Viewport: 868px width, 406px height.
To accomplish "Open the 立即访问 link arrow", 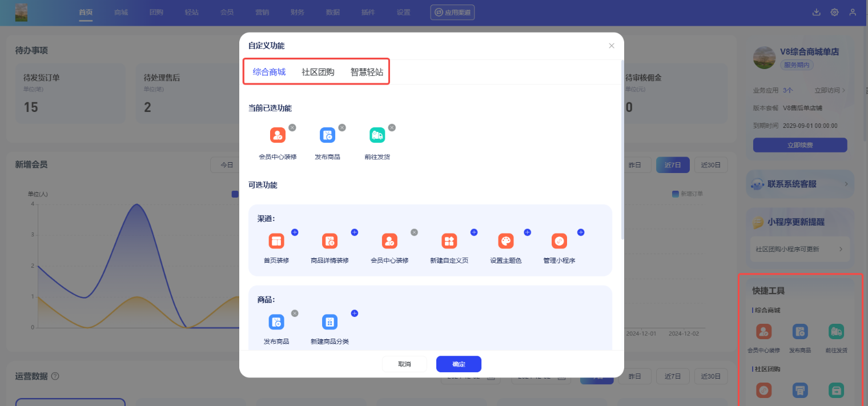I will 844,90.
